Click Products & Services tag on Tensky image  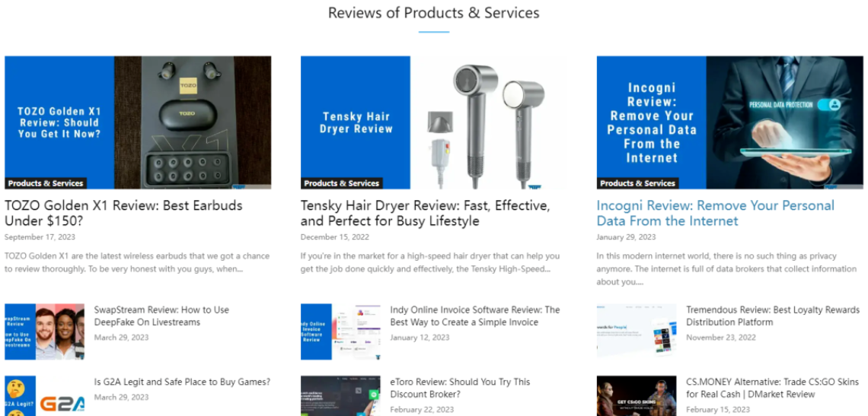click(x=342, y=183)
